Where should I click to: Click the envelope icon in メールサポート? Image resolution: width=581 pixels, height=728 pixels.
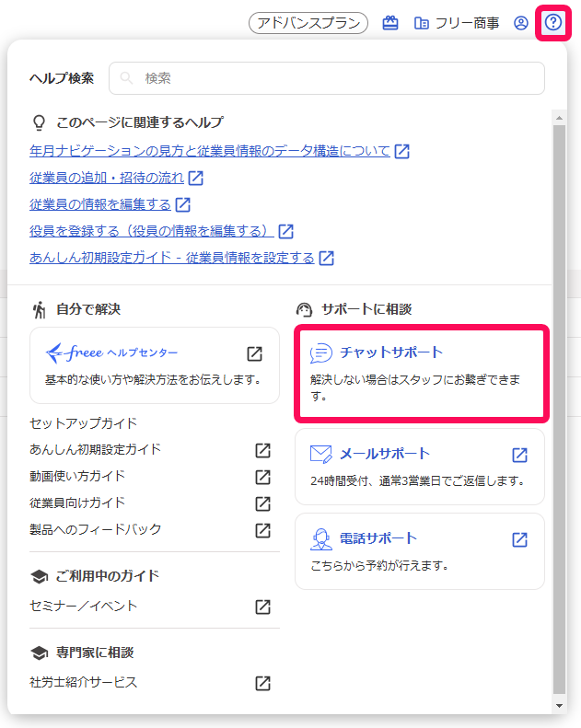[321, 454]
